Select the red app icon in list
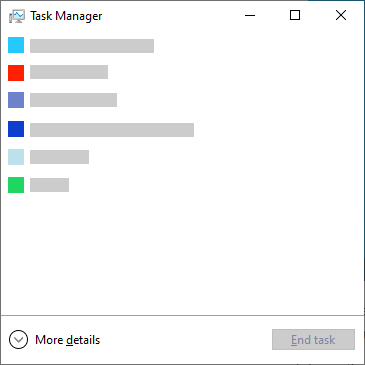The width and height of the screenshot is (365, 365). coord(16,73)
